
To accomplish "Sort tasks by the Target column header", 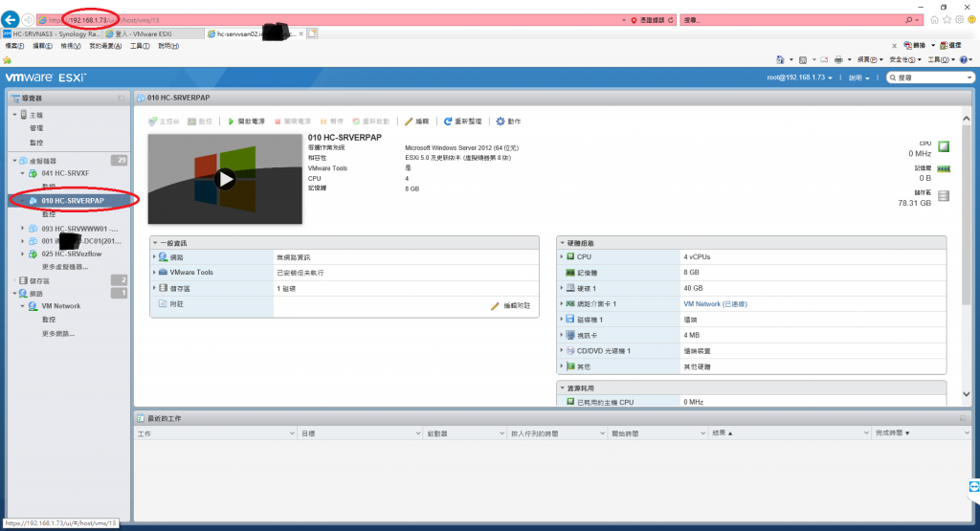I will tap(361, 432).
